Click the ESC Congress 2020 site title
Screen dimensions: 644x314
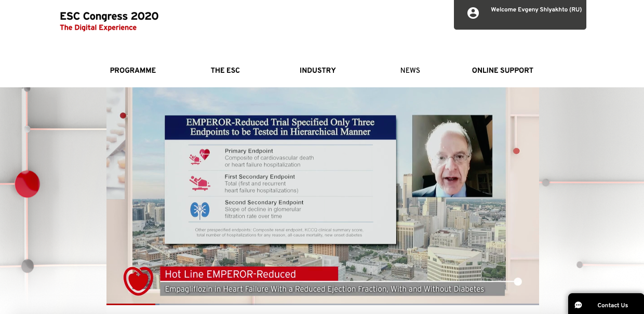click(x=109, y=16)
